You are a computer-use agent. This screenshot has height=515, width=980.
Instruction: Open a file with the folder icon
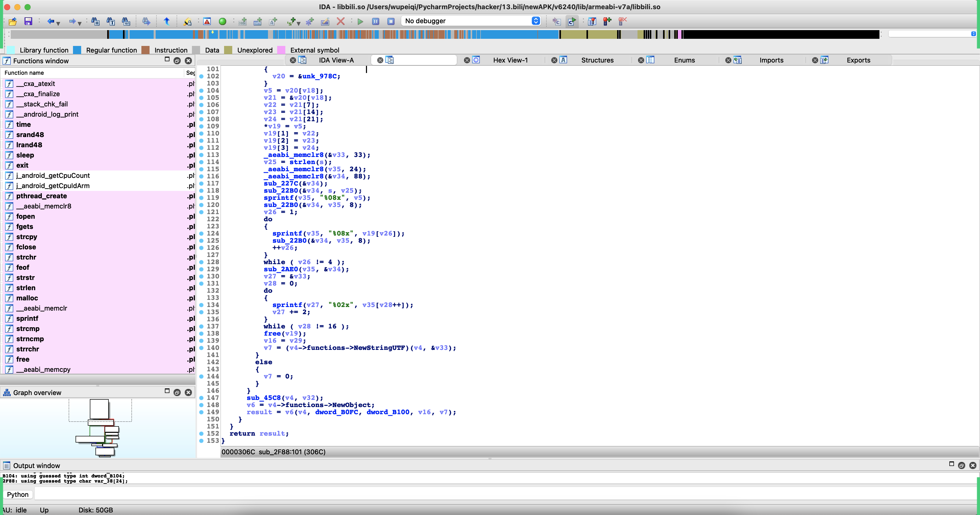[13, 21]
